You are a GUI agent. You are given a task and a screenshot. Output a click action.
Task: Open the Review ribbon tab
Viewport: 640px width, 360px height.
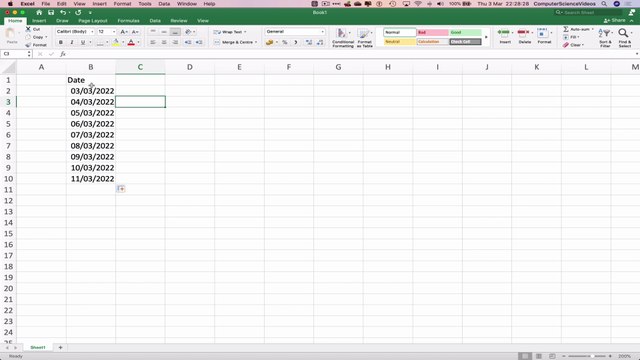coord(178,21)
